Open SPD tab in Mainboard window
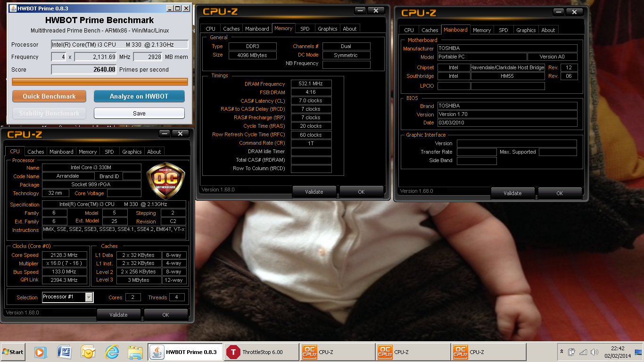The width and height of the screenshot is (644, 362). [x=504, y=30]
